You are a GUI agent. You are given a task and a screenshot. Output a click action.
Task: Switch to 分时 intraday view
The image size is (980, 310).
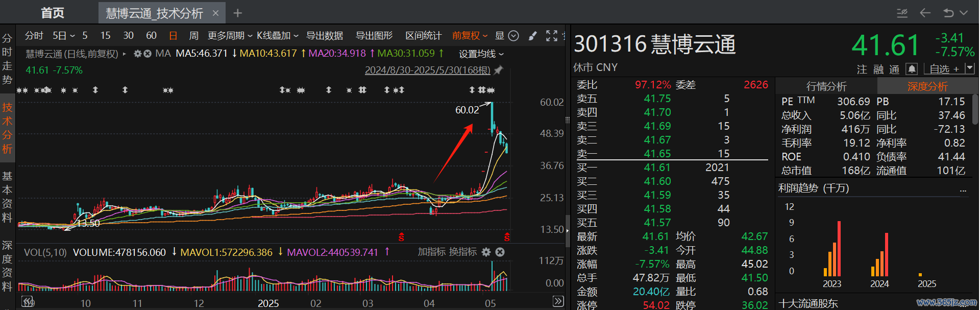pyautogui.click(x=34, y=36)
